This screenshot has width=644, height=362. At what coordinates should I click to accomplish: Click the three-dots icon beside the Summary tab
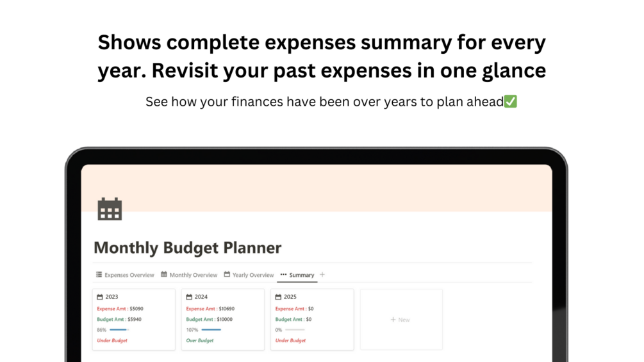click(283, 275)
